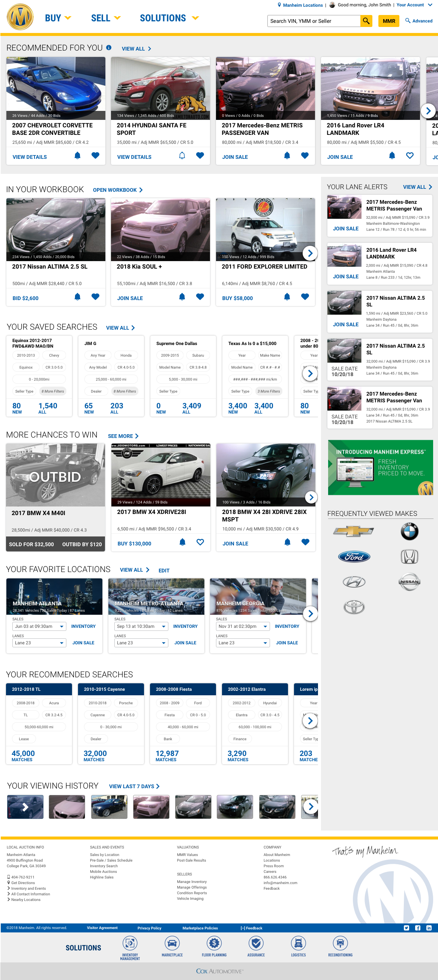Open Floor Planning solution icon
This screenshot has height=980, width=438.
click(214, 943)
